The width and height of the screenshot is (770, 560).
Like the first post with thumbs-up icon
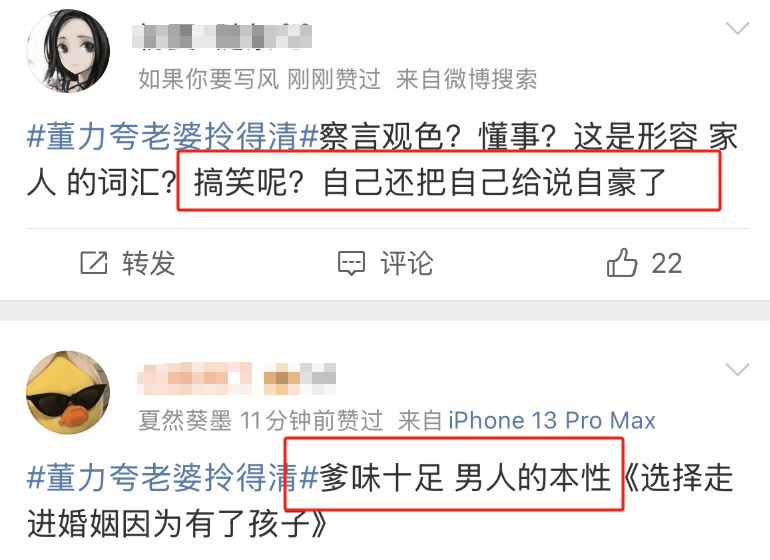point(622,262)
